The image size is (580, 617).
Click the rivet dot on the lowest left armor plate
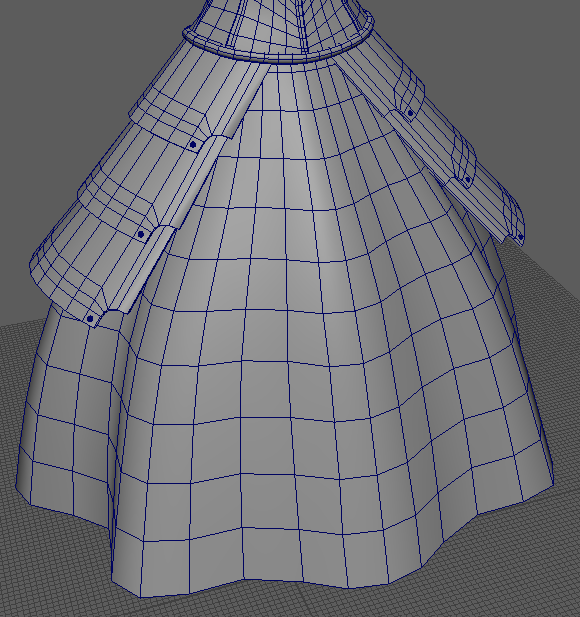coord(90,319)
